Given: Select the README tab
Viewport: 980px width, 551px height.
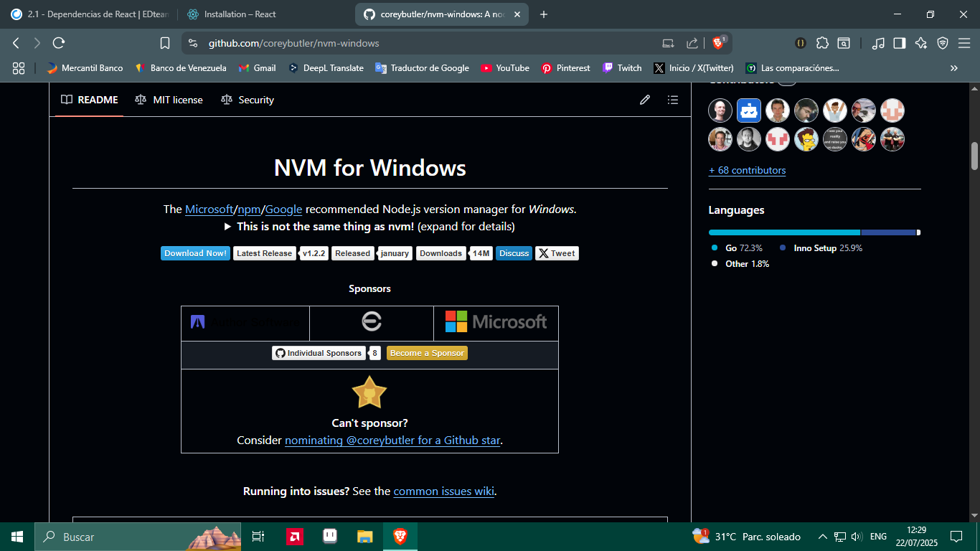Looking at the screenshot, I should click(x=90, y=100).
